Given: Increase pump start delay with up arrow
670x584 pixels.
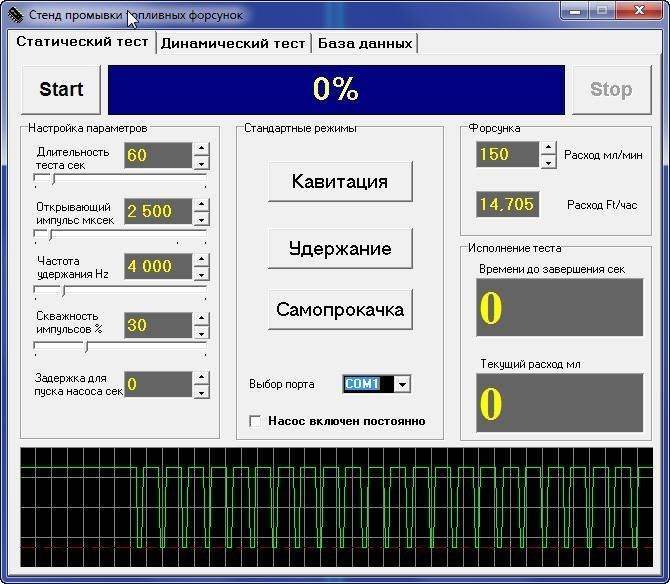Looking at the screenshot, I should click(x=201, y=377).
